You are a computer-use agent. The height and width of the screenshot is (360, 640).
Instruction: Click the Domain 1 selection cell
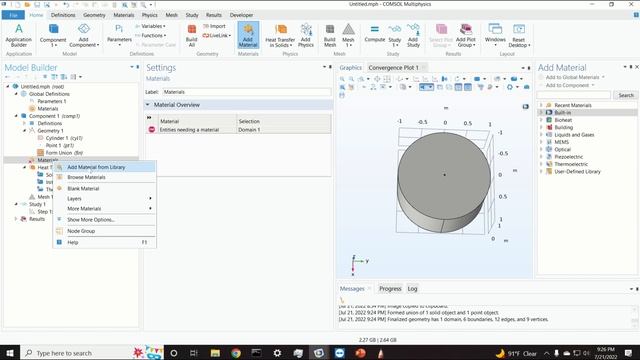pos(284,130)
